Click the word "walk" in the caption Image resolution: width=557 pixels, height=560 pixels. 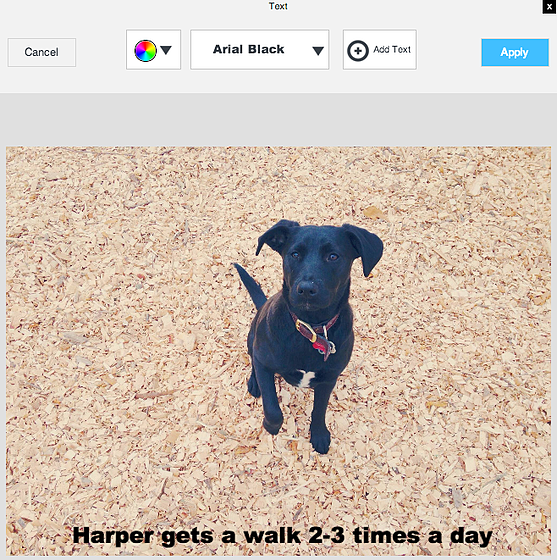point(272,535)
